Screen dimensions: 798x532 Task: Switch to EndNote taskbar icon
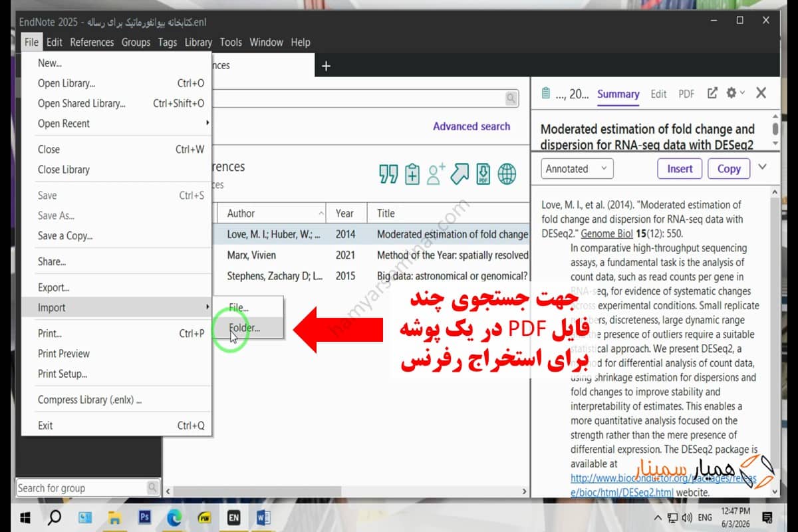coord(233,517)
